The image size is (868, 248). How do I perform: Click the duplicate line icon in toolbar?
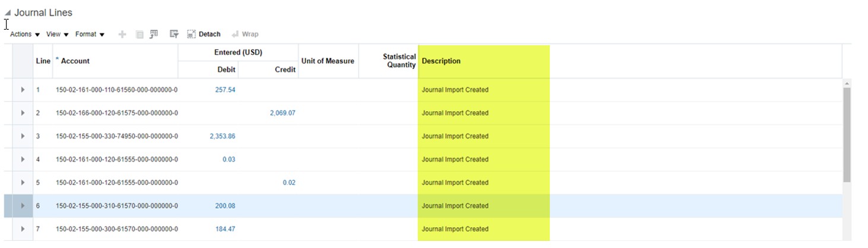click(x=140, y=34)
